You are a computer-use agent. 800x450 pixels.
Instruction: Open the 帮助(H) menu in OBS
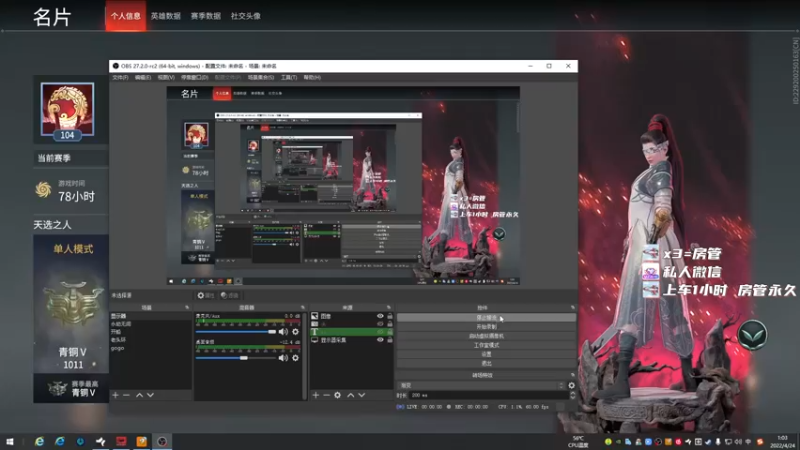(312, 78)
